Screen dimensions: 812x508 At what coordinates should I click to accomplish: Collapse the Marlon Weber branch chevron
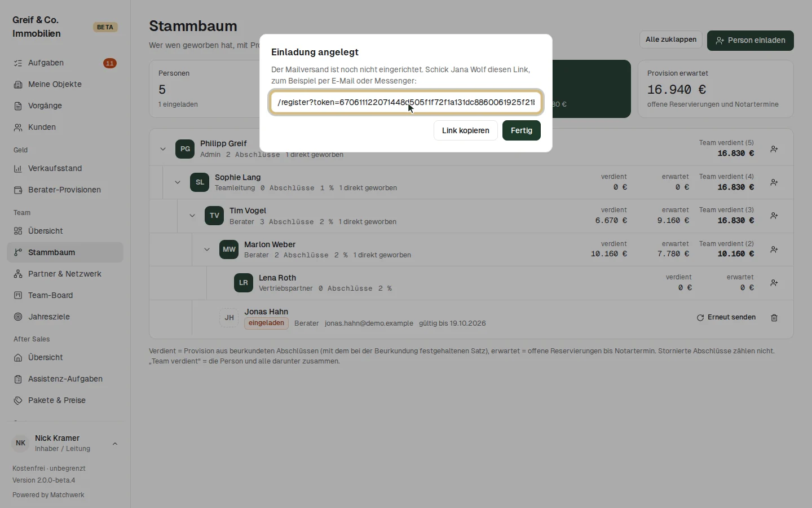tap(207, 249)
